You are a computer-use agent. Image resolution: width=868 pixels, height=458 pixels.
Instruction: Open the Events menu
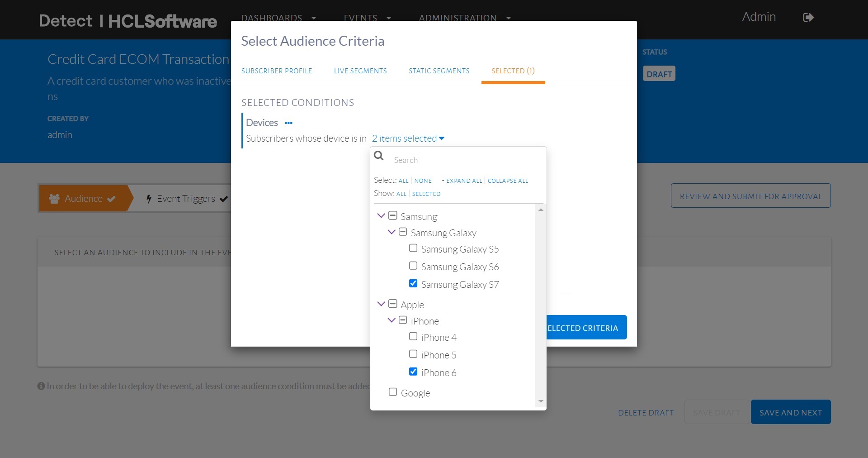coord(367,18)
